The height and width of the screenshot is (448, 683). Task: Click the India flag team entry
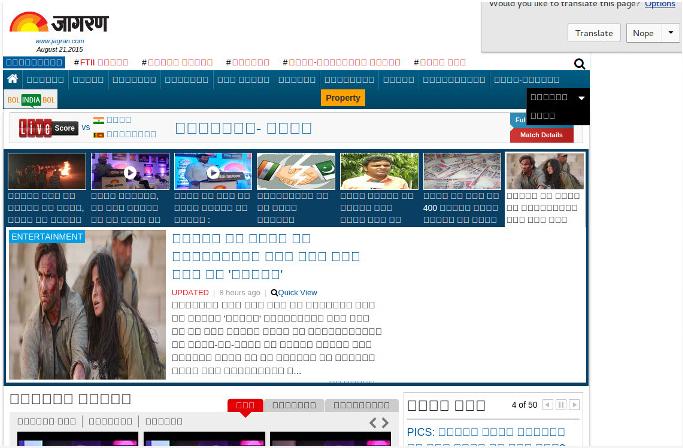112,120
